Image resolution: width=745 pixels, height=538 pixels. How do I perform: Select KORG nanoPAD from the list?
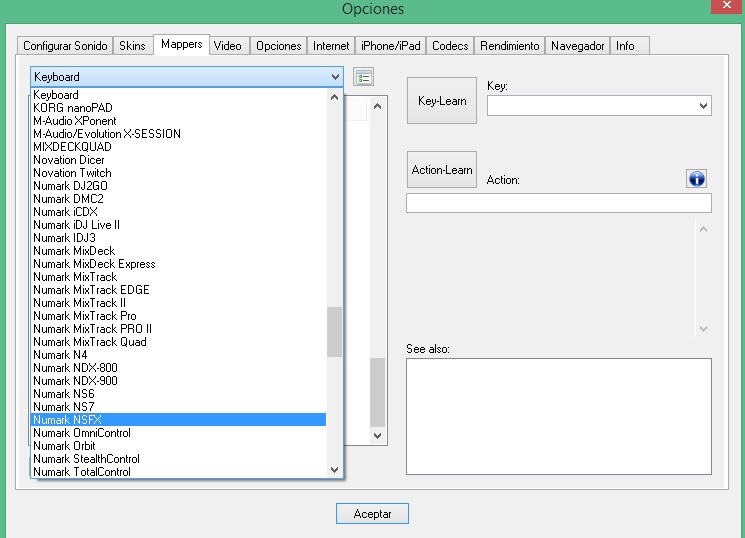tap(179, 108)
